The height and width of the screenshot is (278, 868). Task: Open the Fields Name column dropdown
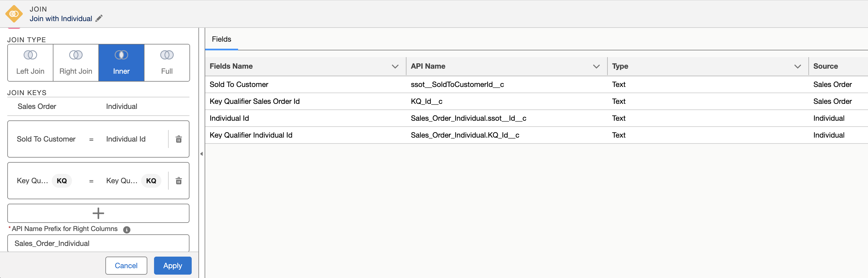(x=395, y=66)
